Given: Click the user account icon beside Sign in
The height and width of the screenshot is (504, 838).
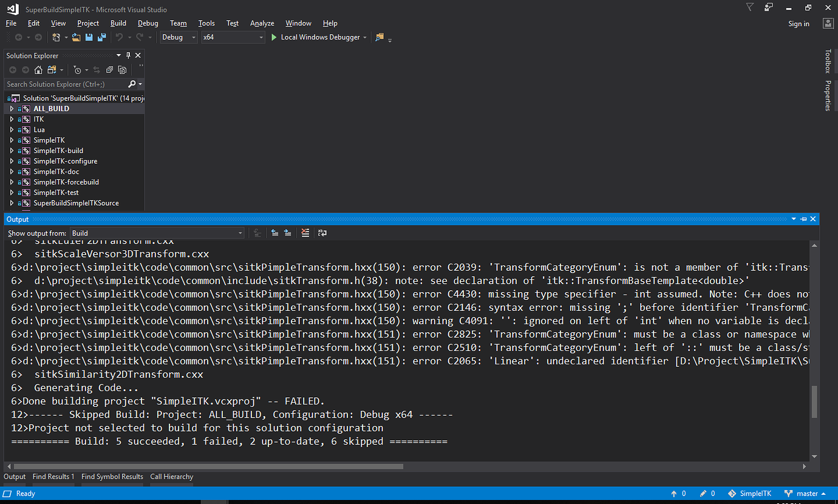Looking at the screenshot, I should click(x=828, y=23).
